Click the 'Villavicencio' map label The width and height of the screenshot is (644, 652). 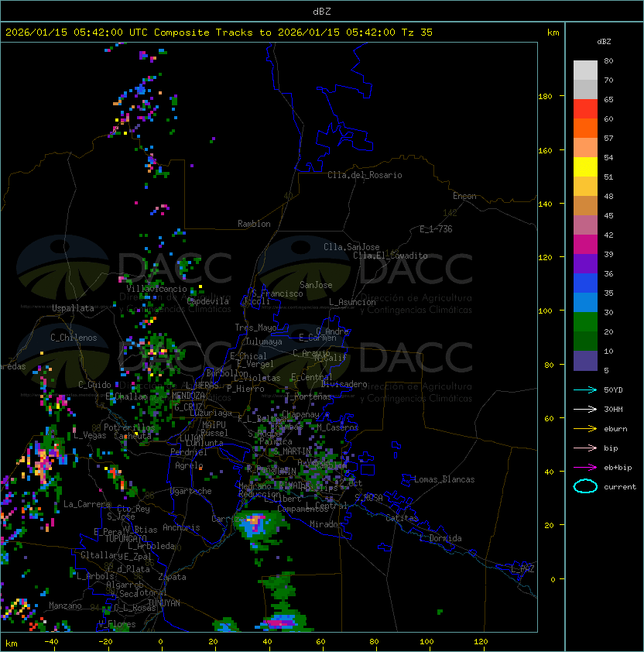156,289
